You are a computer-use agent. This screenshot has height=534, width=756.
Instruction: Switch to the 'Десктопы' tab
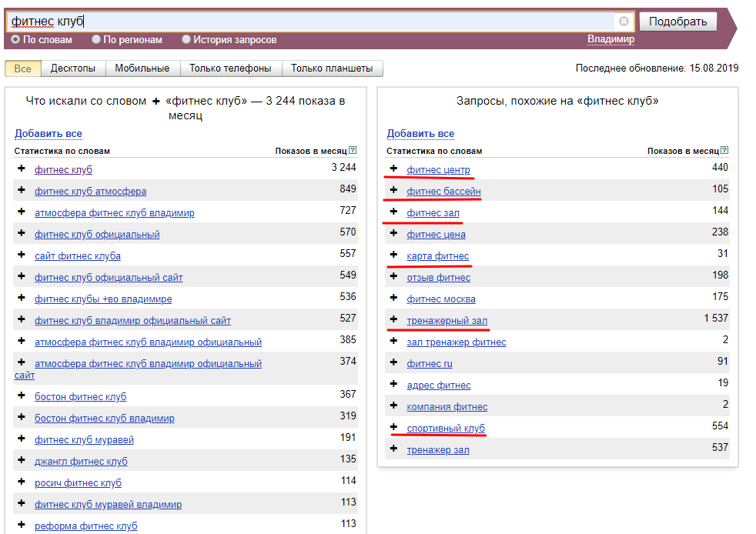(73, 68)
